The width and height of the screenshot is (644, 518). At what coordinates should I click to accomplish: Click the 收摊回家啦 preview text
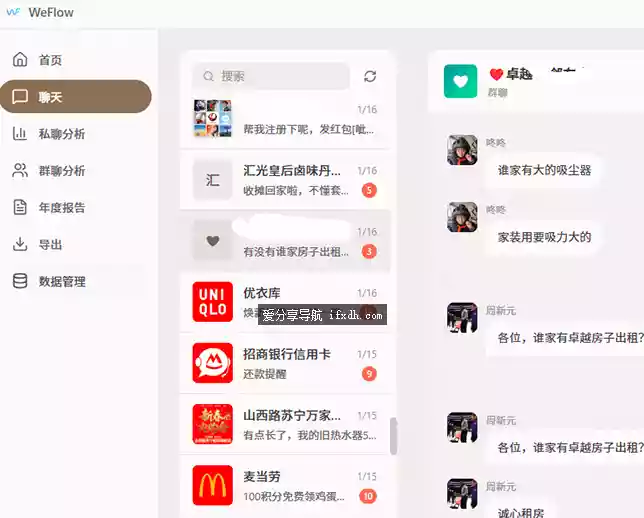click(296, 191)
